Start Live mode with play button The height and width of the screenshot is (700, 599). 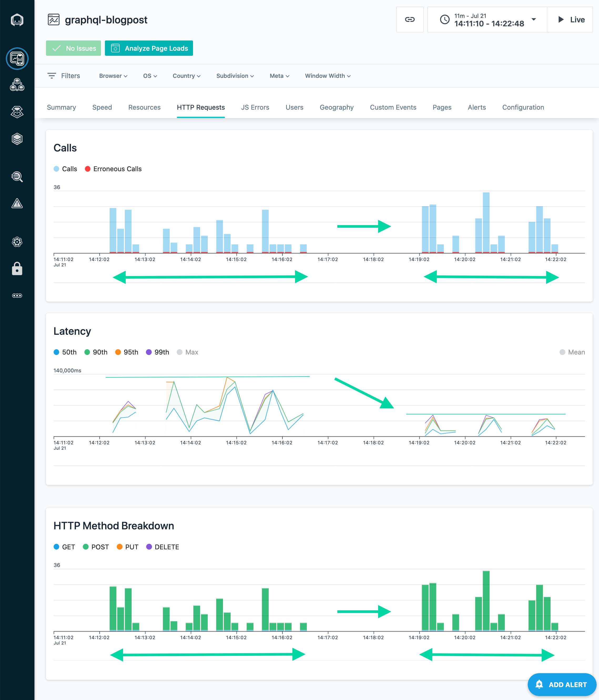point(570,20)
